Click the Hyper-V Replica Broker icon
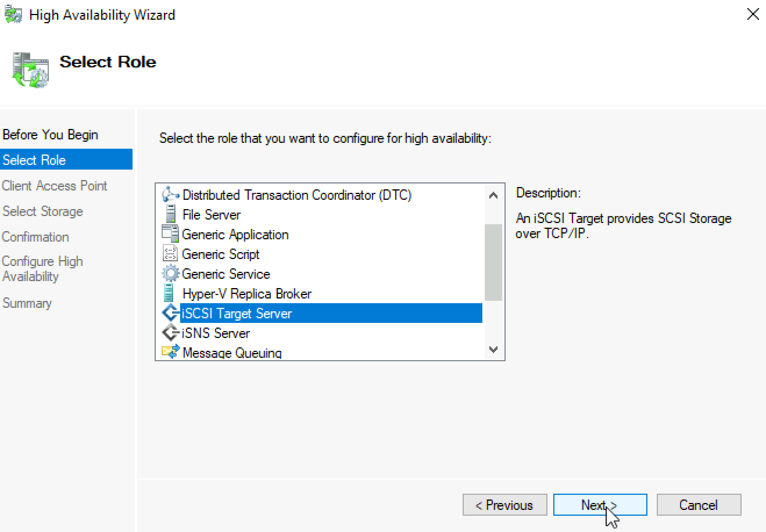 click(x=169, y=293)
